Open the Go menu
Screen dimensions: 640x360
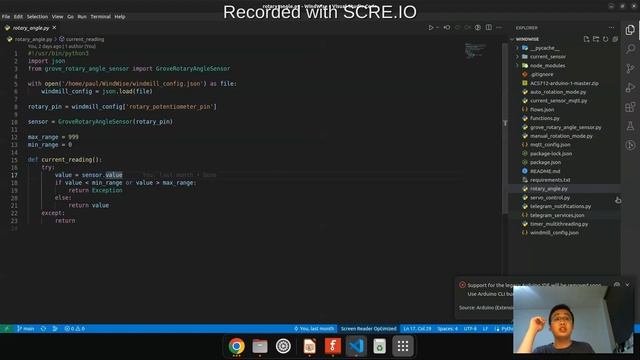pos(70,17)
